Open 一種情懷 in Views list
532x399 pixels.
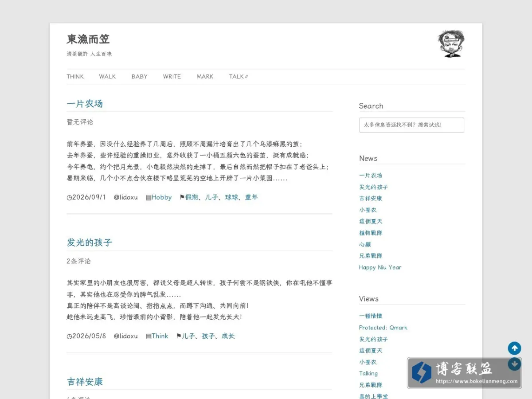[x=371, y=316]
